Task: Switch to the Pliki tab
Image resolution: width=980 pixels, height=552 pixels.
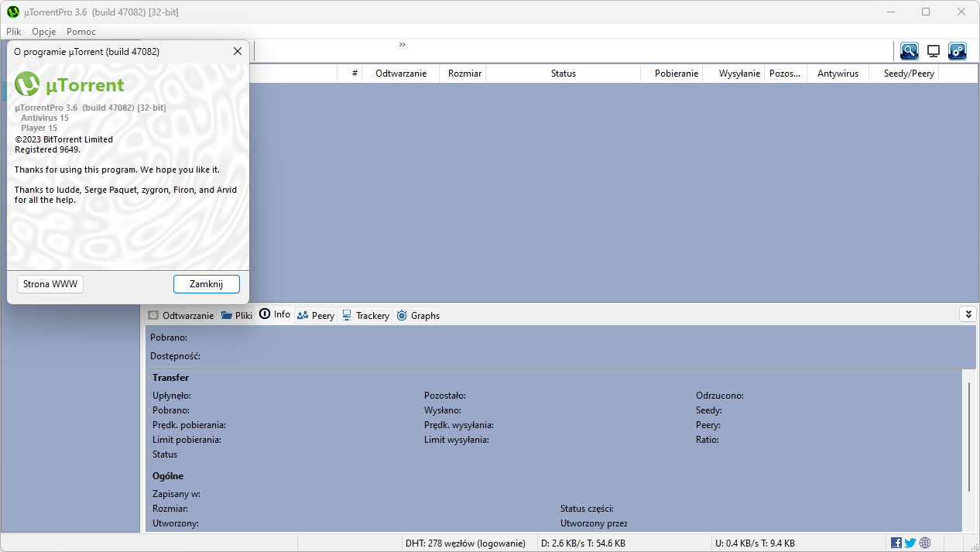Action: 236,315
